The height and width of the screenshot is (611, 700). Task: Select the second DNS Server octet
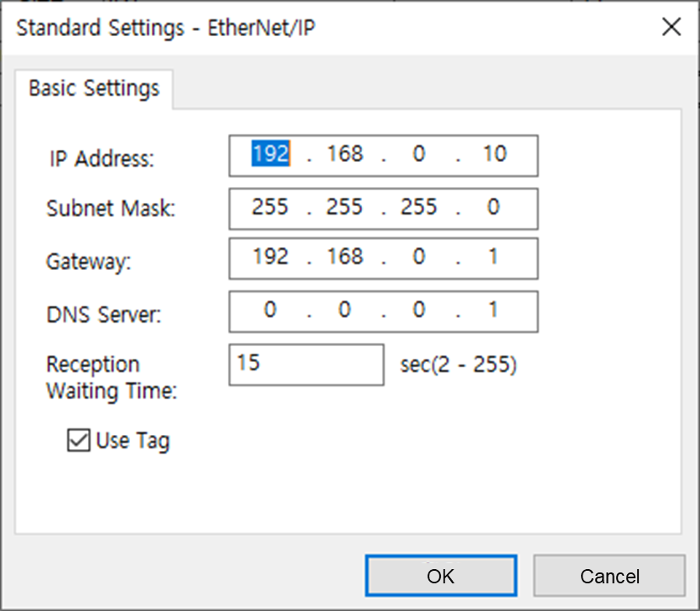point(345,311)
